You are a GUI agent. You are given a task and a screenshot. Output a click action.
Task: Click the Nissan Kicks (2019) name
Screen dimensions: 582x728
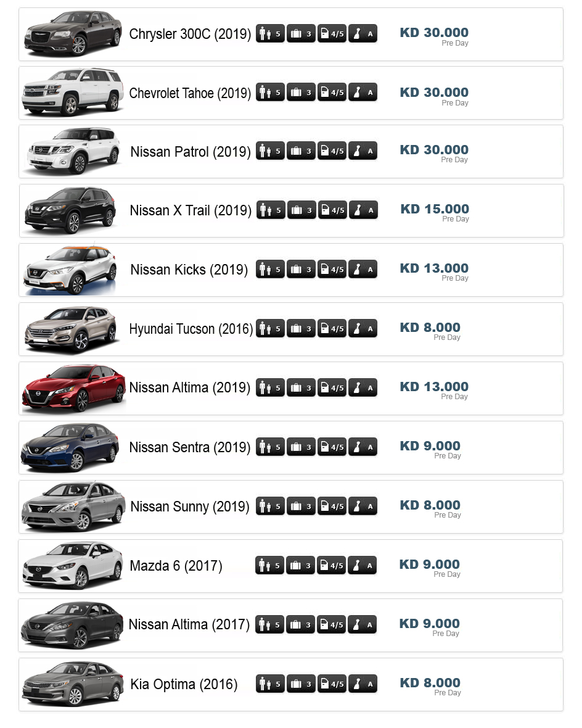click(x=189, y=270)
